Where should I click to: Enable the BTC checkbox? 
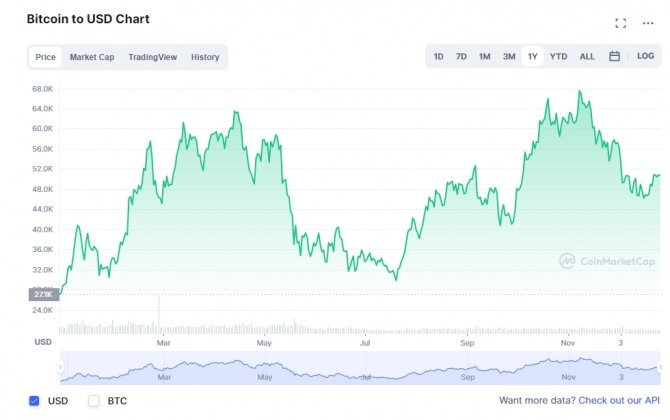click(94, 401)
